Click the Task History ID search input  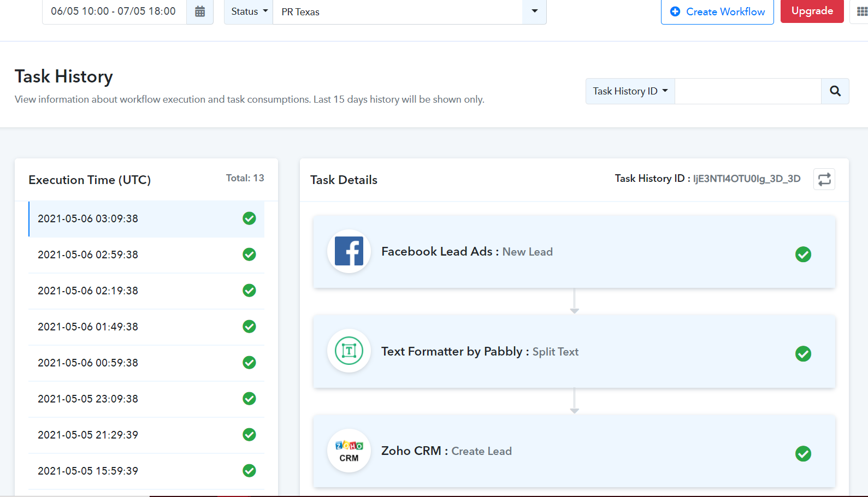(748, 91)
